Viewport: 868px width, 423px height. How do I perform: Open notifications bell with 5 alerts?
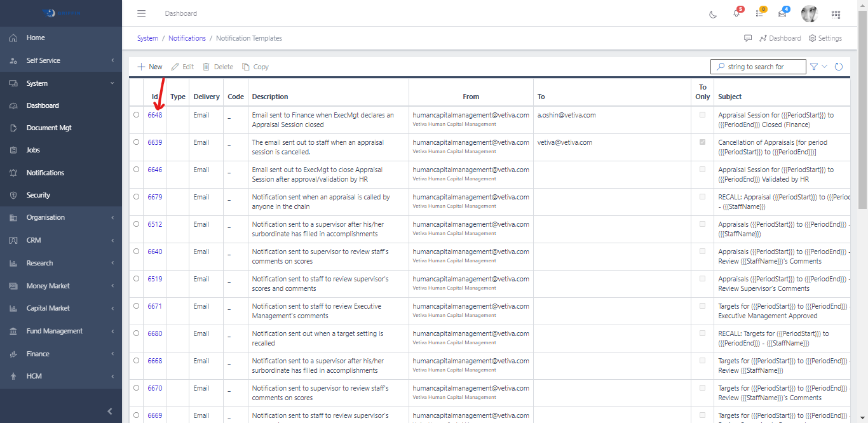736,13
